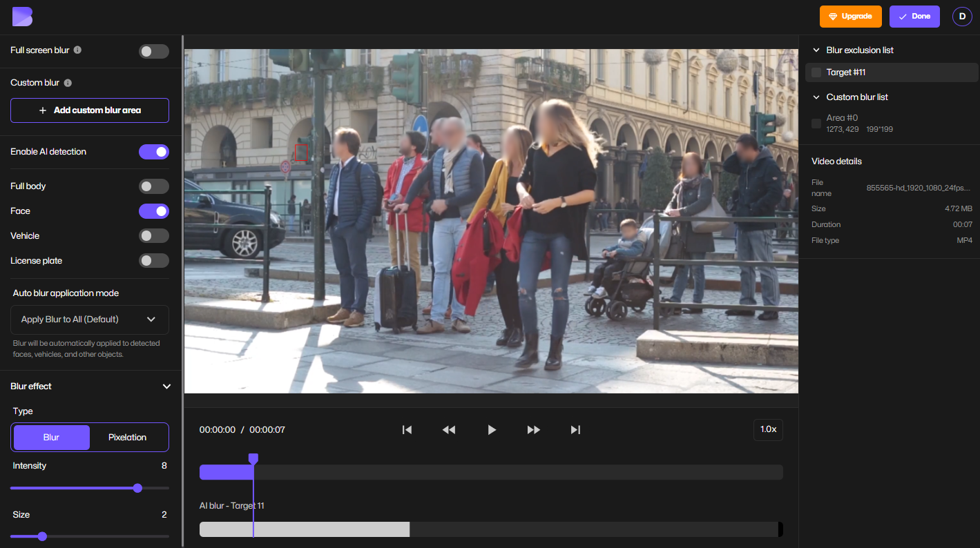Viewport: 980px width, 548px height.
Task: Skip to the end of the video
Action: (x=575, y=429)
